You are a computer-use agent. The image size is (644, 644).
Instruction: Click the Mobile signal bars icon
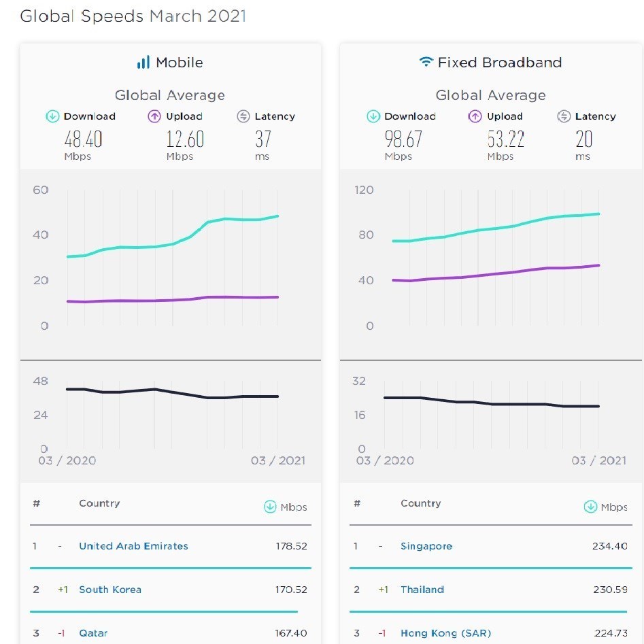tap(143, 63)
